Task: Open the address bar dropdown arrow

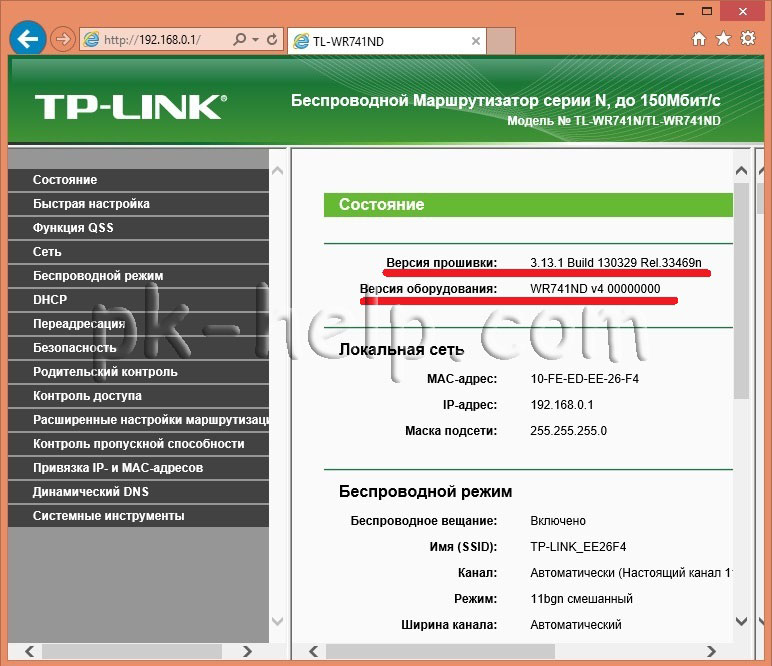Action: [255, 39]
